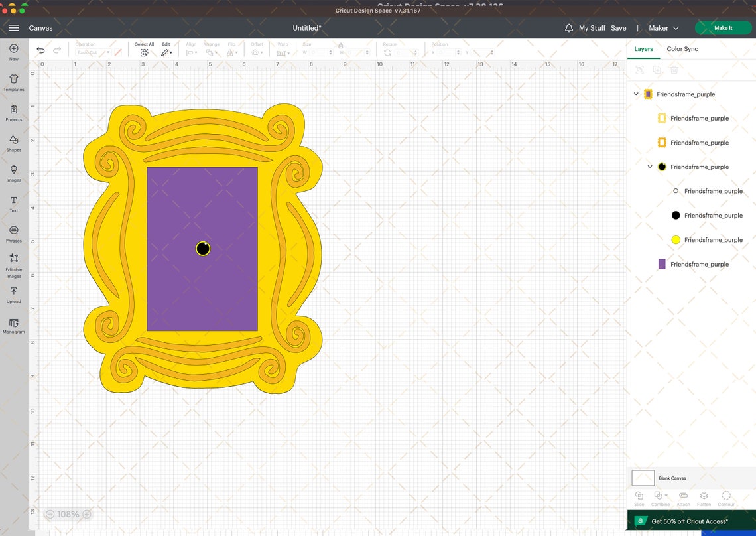The height and width of the screenshot is (536, 756).
Task: Select the Templates panel
Action: (13, 82)
